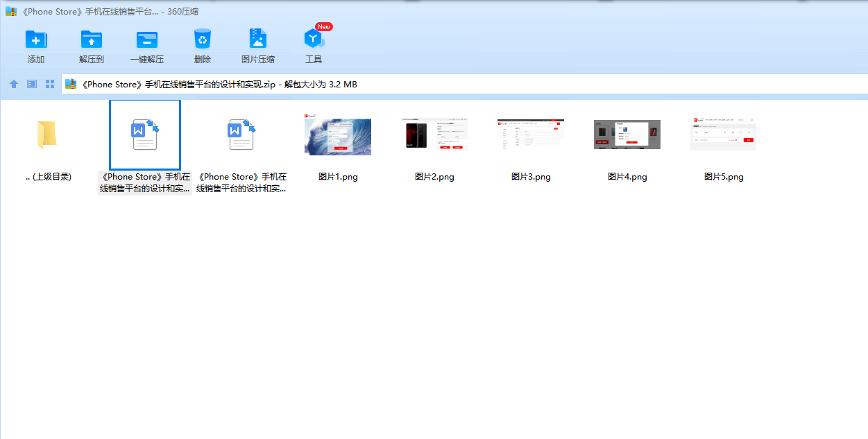Open the 工具 tools icon with New badge
868x439 pixels.
pyautogui.click(x=314, y=38)
